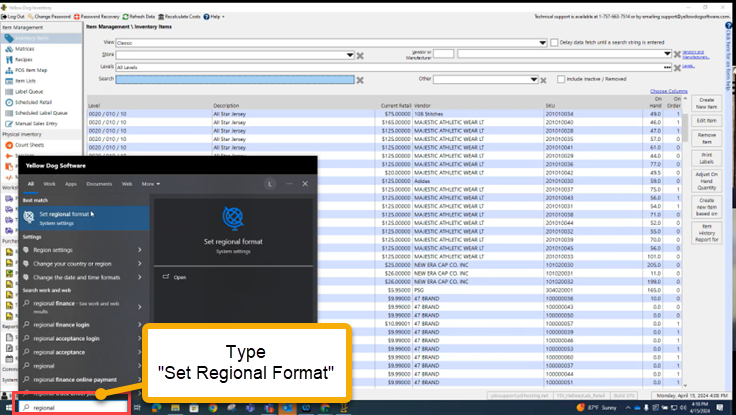Click the Refresh Data green arrows icon
The width and height of the screenshot is (736, 415).
pyautogui.click(x=125, y=16)
